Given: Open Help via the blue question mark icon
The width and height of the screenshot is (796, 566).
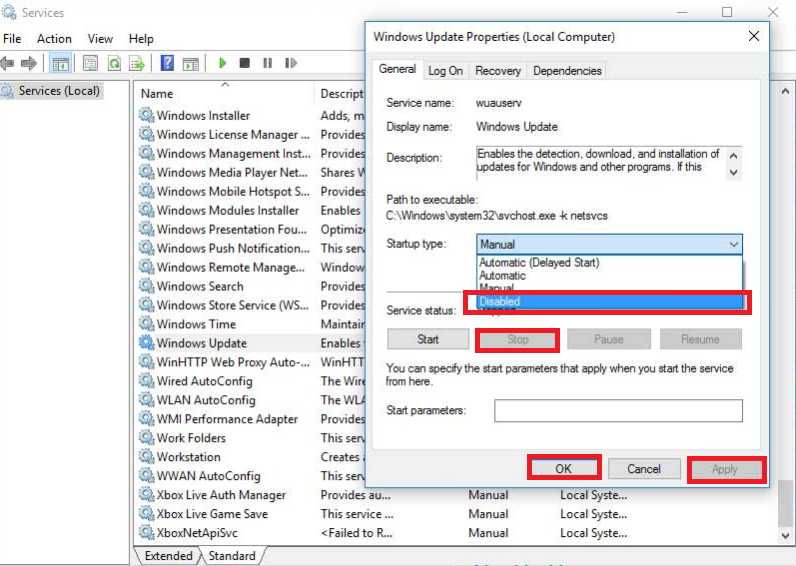Looking at the screenshot, I should 167,63.
